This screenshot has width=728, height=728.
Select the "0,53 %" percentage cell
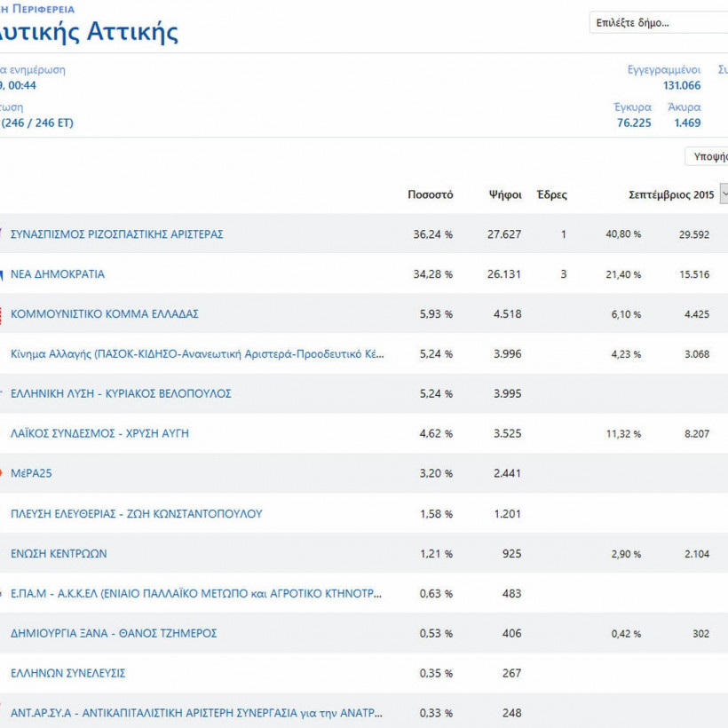click(x=436, y=633)
